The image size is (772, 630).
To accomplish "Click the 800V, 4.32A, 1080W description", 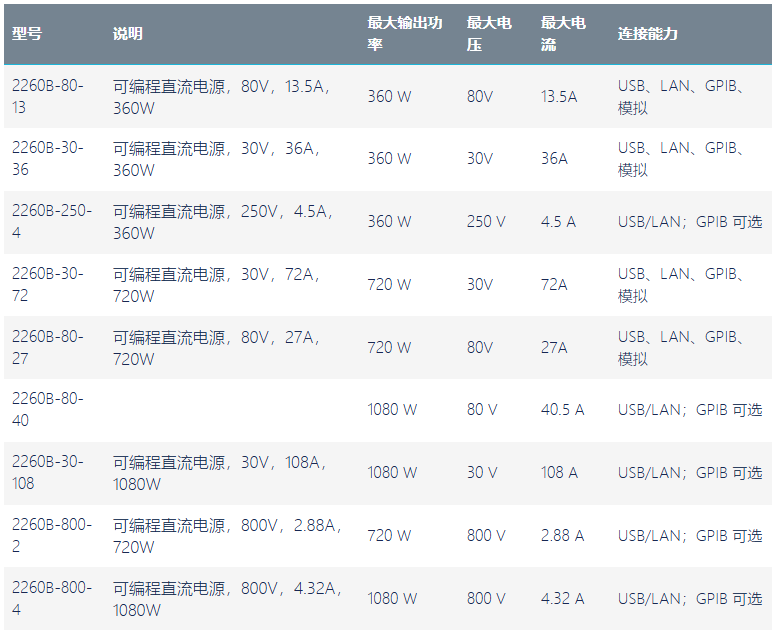I will [227, 598].
